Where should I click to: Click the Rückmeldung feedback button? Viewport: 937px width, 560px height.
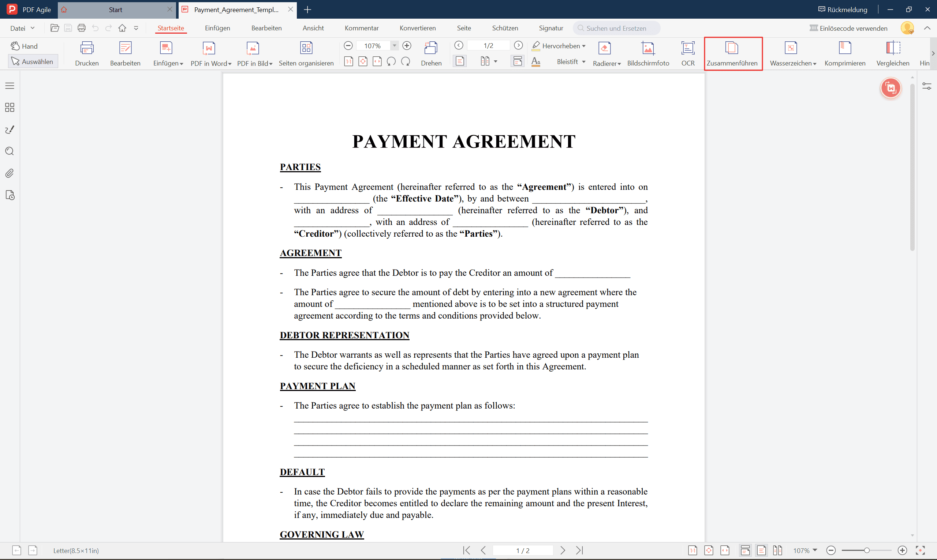[x=843, y=10]
